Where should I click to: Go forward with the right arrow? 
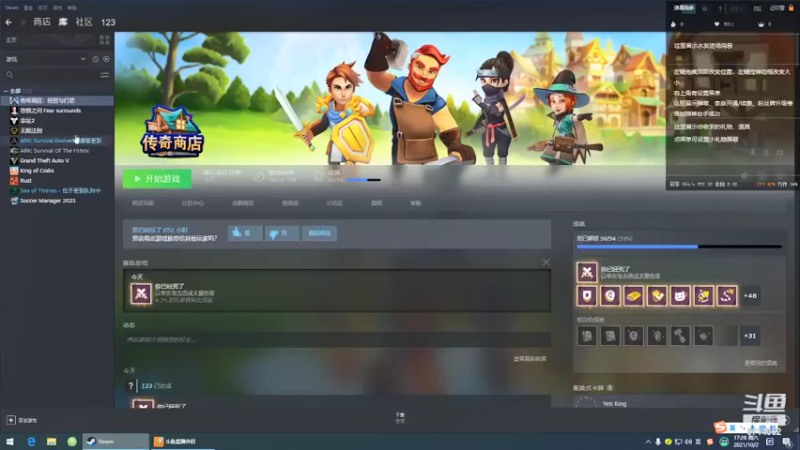pos(22,22)
